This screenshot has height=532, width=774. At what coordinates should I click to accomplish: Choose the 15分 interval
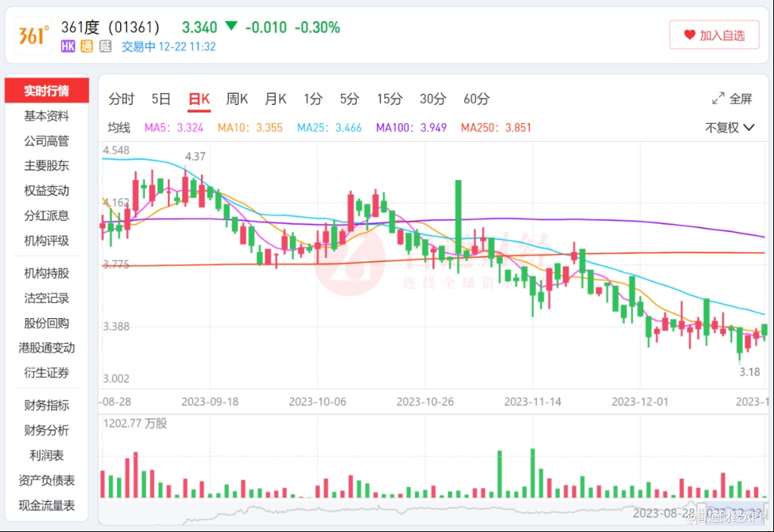click(x=390, y=98)
